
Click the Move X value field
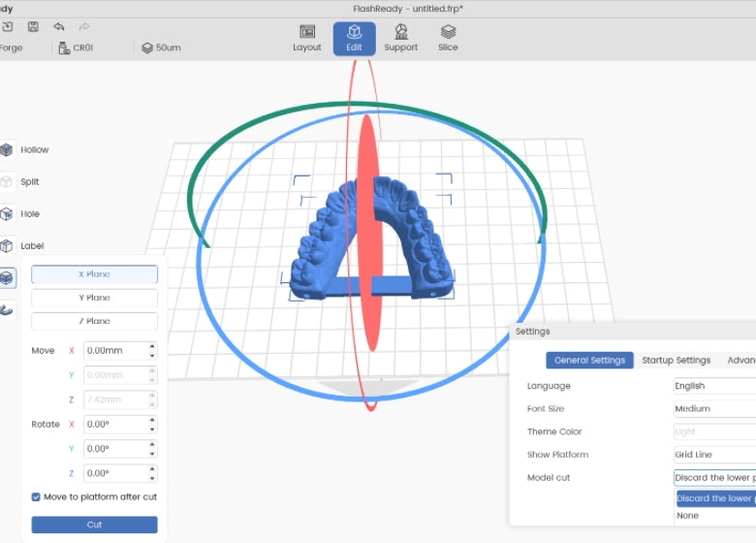click(x=114, y=351)
